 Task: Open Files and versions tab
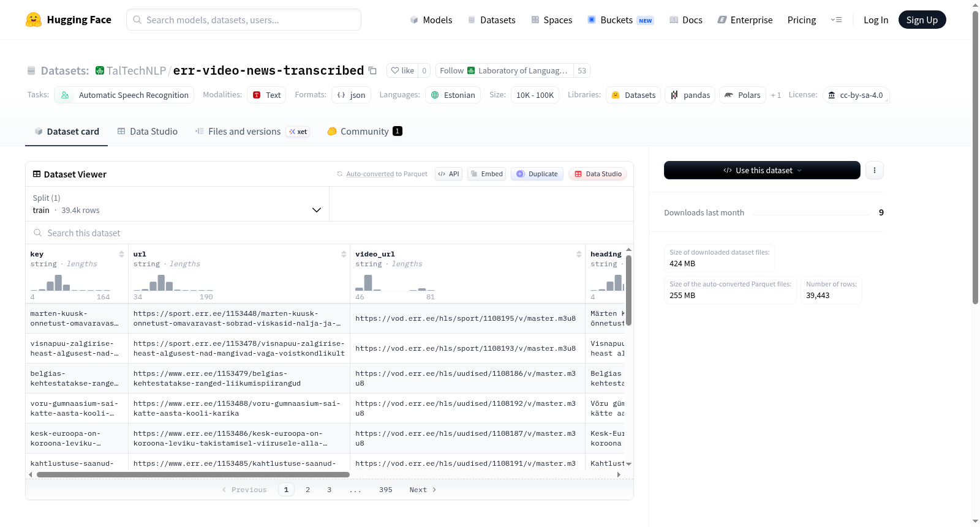pos(252,131)
